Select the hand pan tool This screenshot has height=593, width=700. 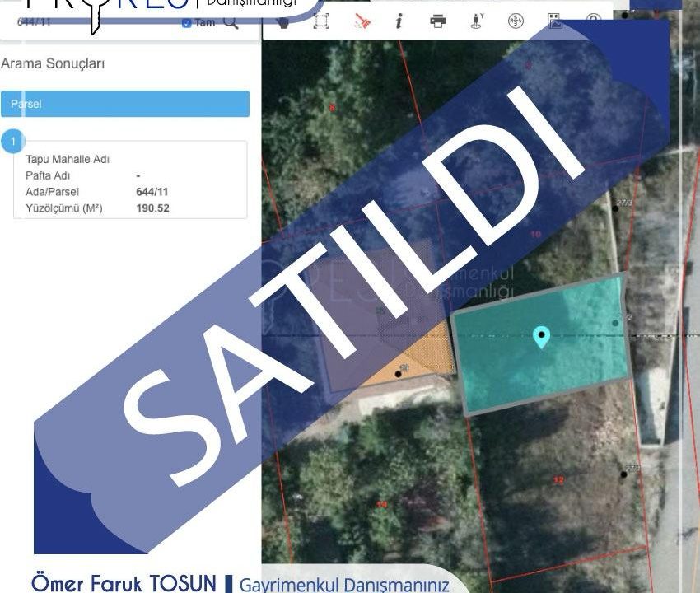[282, 22]
